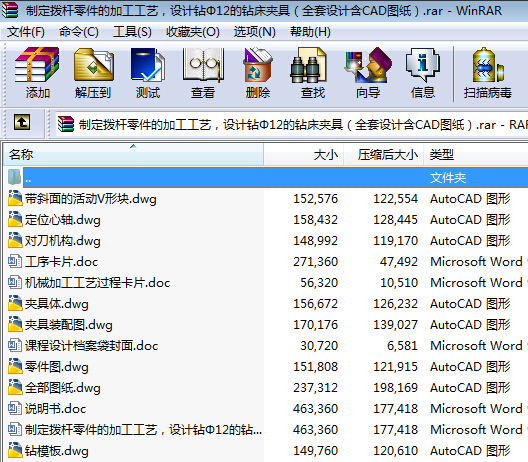Select file 定位心轴.dwg
The image size is (528, 462).
(x=63, y=220)
